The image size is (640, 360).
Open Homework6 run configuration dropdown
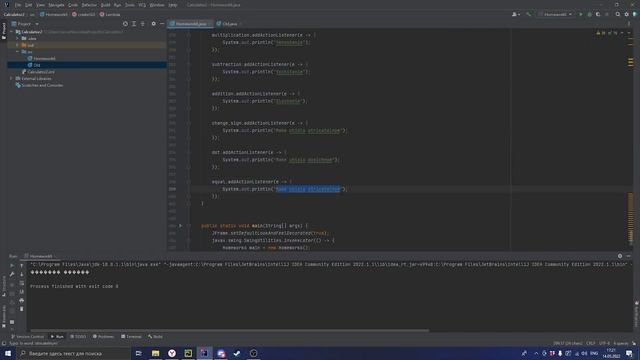point(555,14)
